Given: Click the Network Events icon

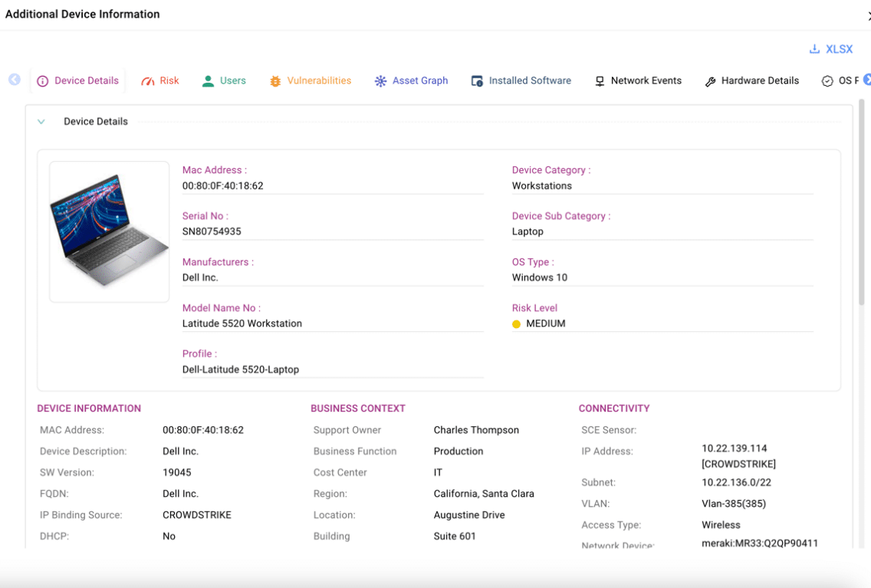Looking at the screenshot, I should coord(600,81).
